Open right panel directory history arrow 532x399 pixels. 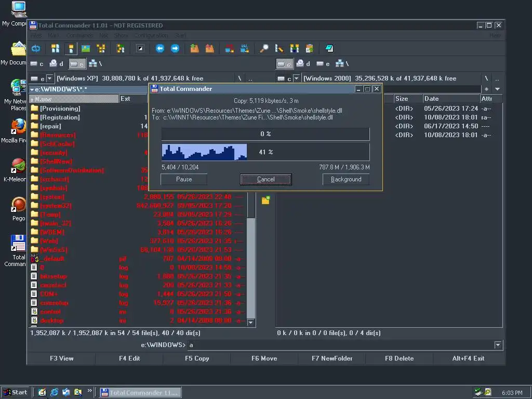pyautogui.click(x=497, y=89)
